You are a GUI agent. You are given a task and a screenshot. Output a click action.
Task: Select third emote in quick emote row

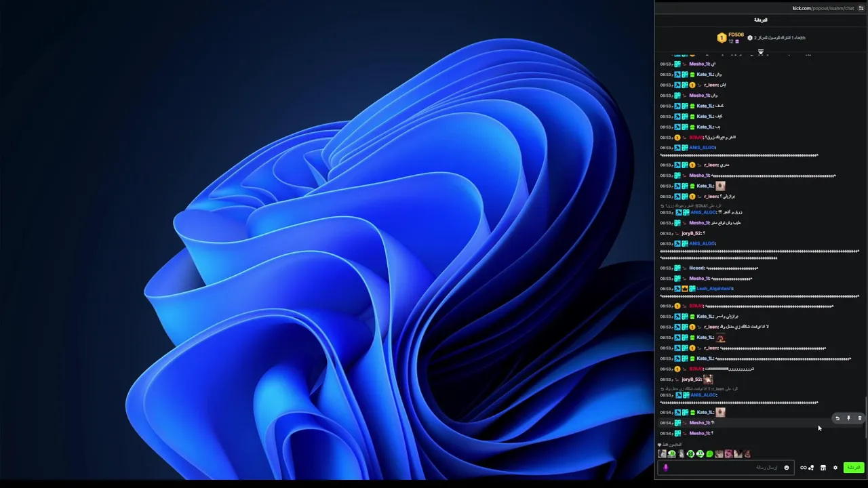[x=681, y=454]
